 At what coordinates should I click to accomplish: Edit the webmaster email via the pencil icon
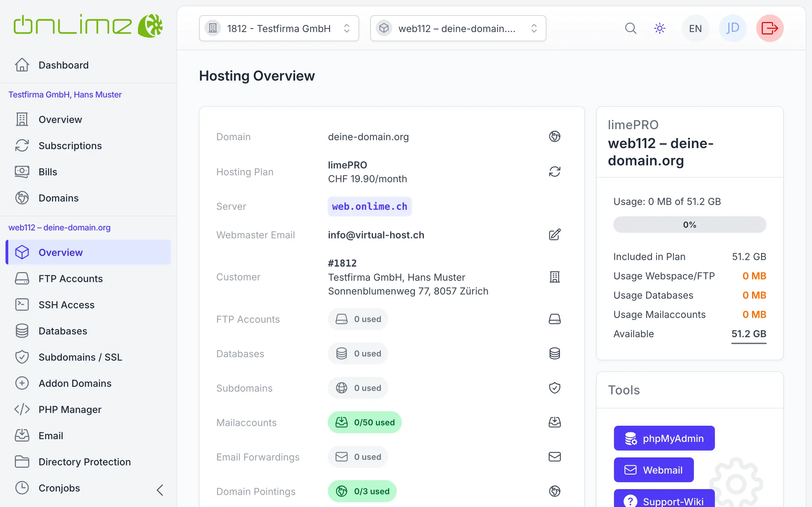(554, 235)
